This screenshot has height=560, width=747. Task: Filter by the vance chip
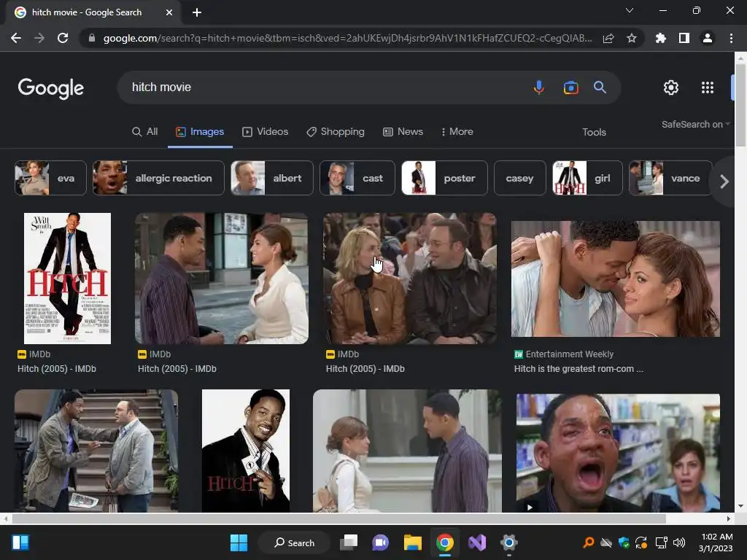coord(670,178)
